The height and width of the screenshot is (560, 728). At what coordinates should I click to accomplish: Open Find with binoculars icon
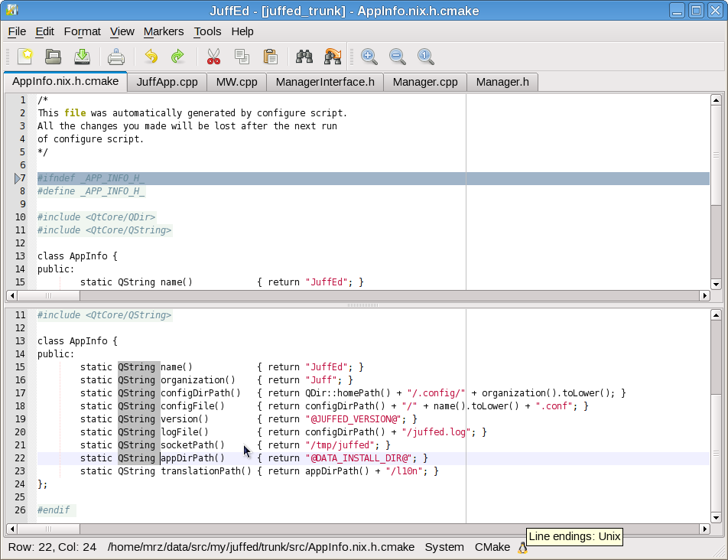coord(304,57)
